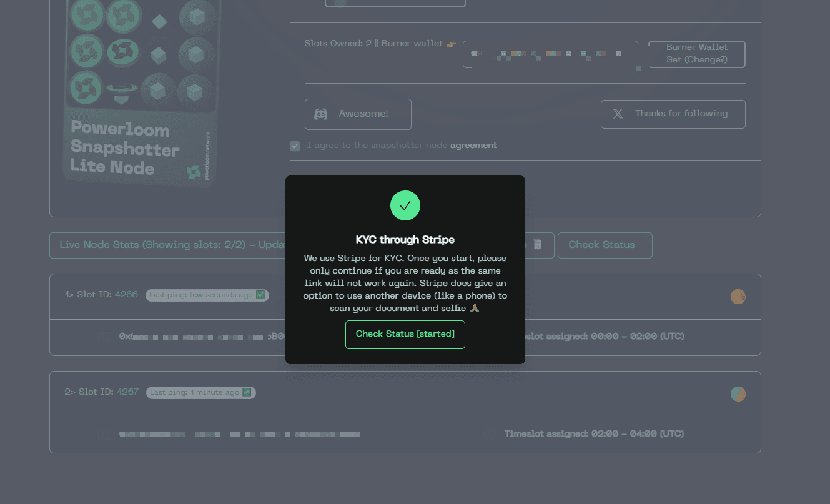830x504 pixels.
Task: Click the burner wallet address field
Action: click(x=550, y=54)
